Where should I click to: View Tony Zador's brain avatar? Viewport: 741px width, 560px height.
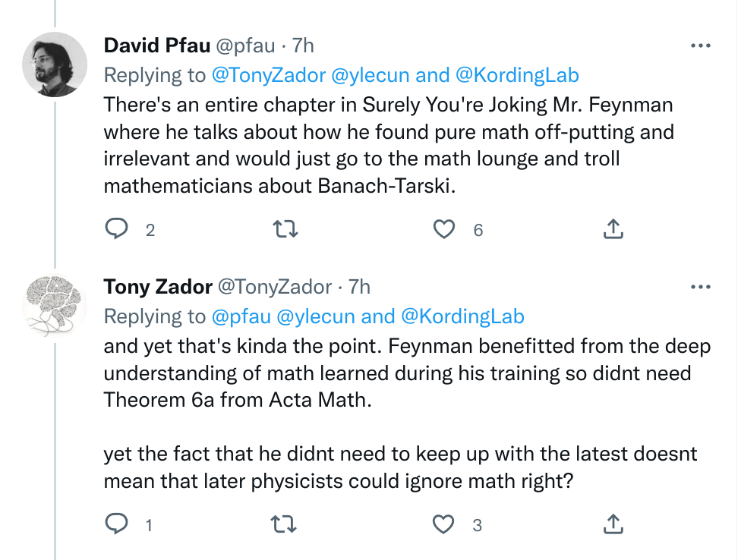pos(55,305)
